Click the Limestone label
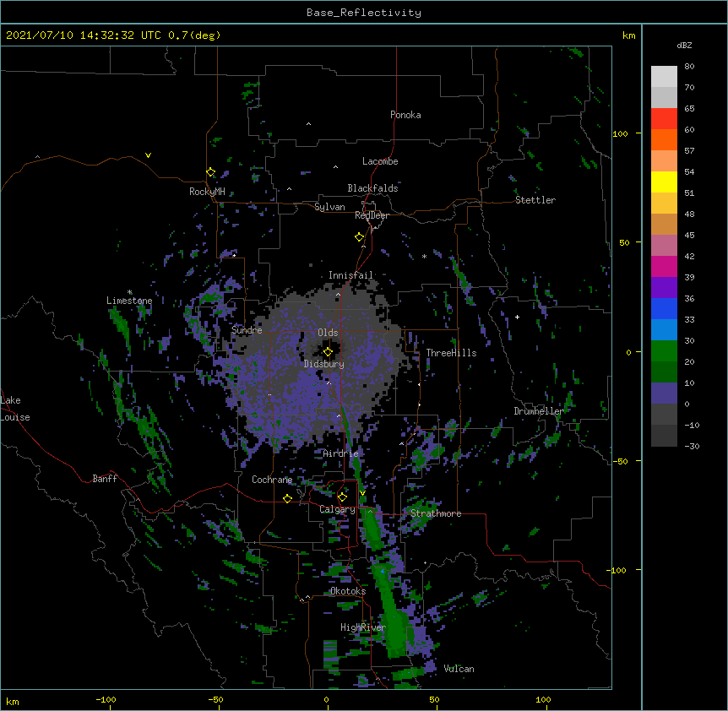Image resolution: width=728 pixels, height=711 pixels. [129, 301]
